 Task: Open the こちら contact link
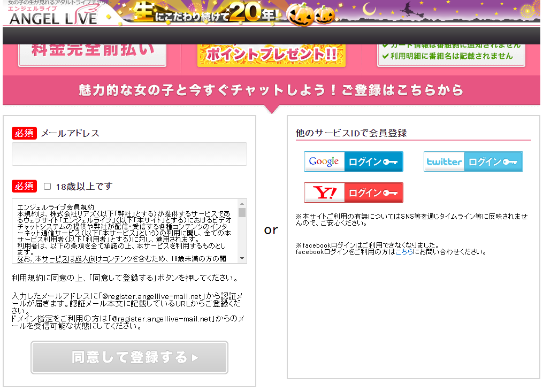(x=403, y=252)
